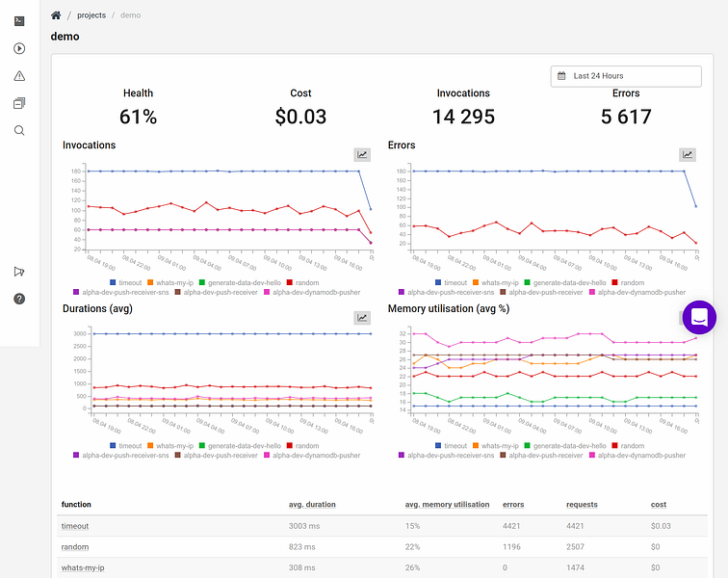Open the megaphone announcements icon
Screen dimensions: 728x578
click(19, 272)
